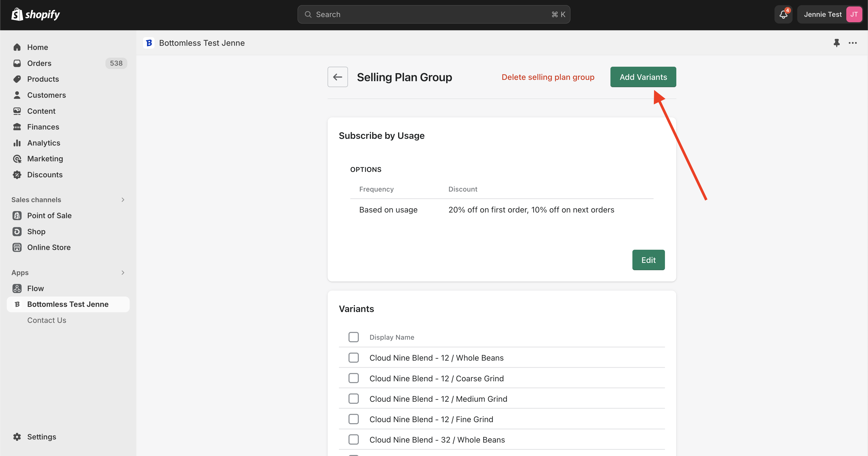Check Cloud Nine Blend 12 Whole Beans
Viewport: 868px width, 456px height.
click(353, 358)
